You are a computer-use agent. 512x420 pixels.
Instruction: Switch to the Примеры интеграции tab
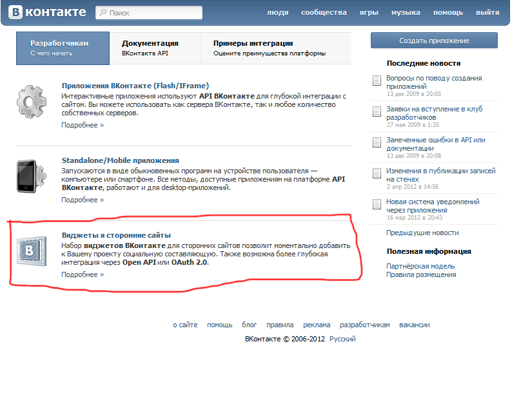276,48
